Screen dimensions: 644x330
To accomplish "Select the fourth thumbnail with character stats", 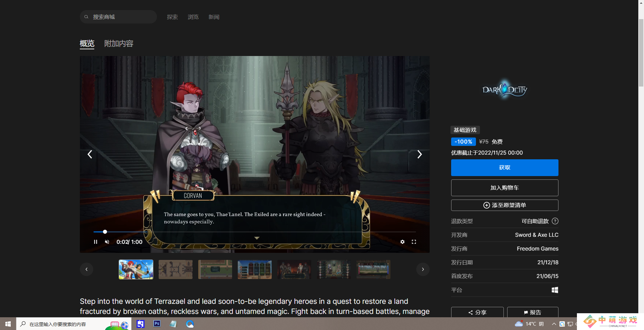I will point(255,269).
